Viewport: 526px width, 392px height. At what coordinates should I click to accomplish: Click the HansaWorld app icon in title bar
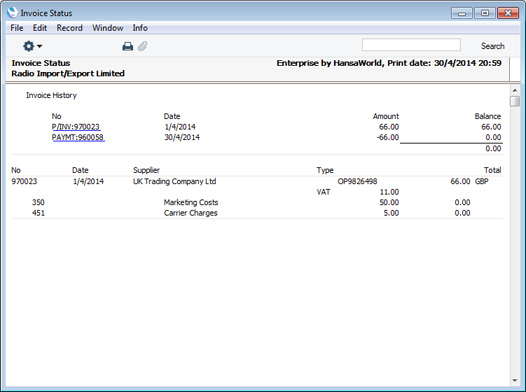tap(12, 12)
